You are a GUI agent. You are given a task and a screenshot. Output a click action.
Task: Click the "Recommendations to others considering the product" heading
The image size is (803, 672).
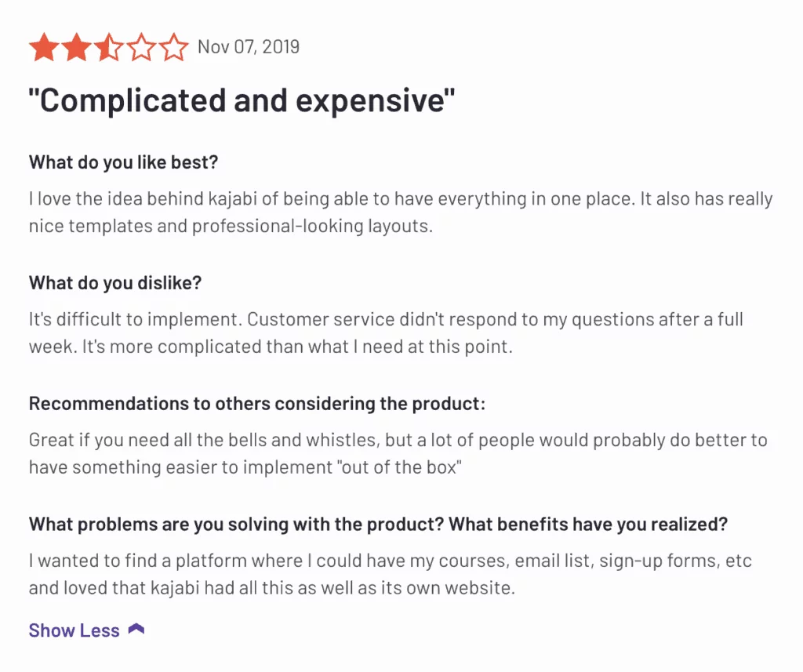[257, 404]
